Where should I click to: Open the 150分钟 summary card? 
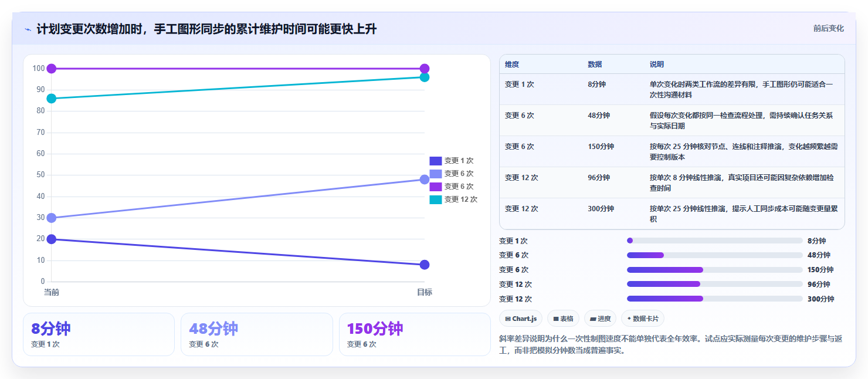(415, 334)
